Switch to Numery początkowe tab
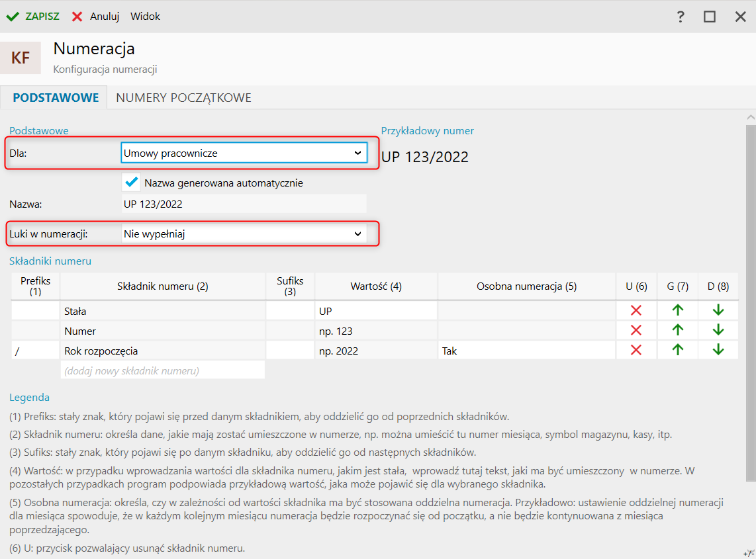Viewport: 756px width, 559px height. tap(183, 98)
